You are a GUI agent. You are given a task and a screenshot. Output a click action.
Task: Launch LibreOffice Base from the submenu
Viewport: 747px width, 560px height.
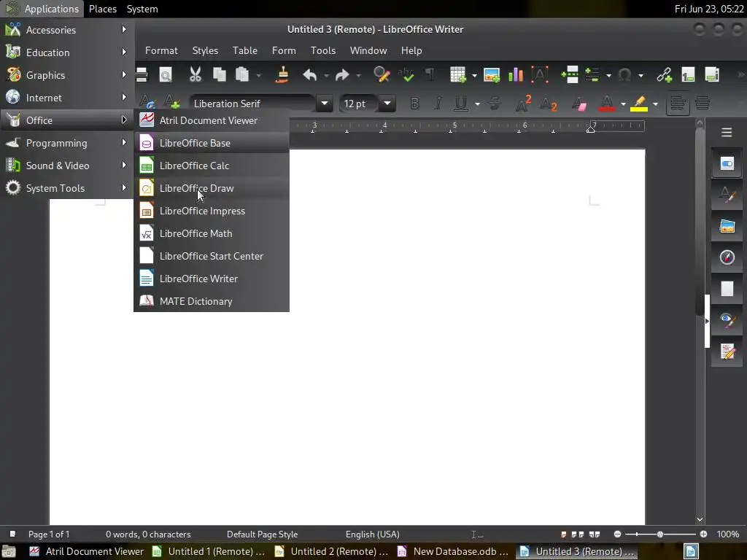(212, 143)
